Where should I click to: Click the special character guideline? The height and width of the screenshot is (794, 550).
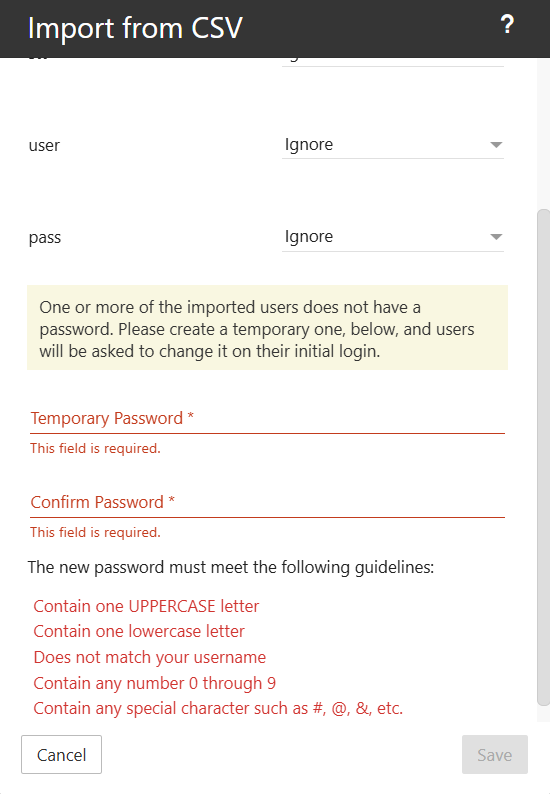[218, 708]
